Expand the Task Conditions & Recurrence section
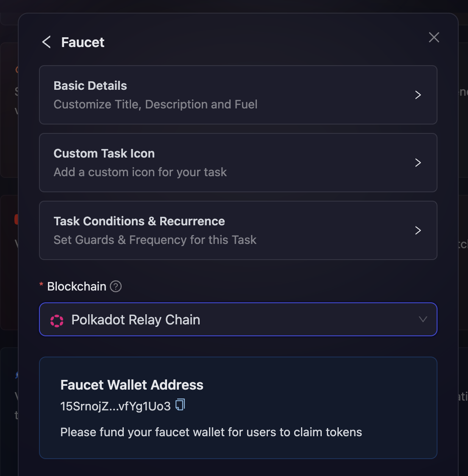This screenshot has height=476, width=468. coord(237,230)
